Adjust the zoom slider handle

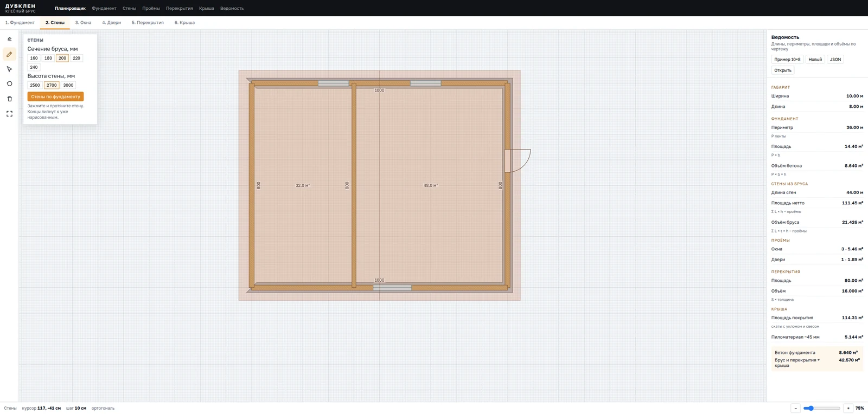click(x=811, y=408)
